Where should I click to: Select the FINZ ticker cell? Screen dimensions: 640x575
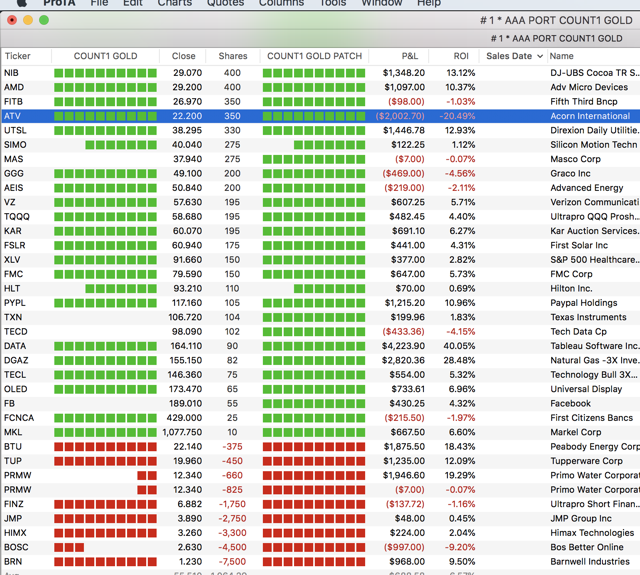click(x=13, y=504)
